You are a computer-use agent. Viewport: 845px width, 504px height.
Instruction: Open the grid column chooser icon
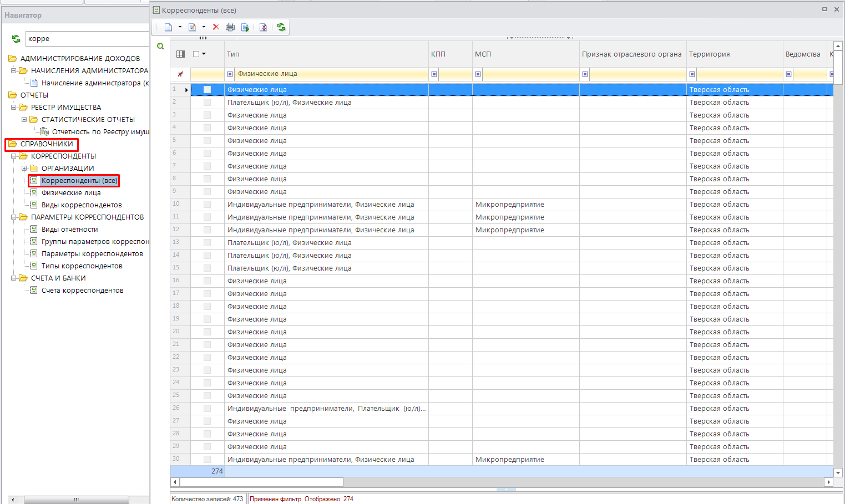coord(180,54)
